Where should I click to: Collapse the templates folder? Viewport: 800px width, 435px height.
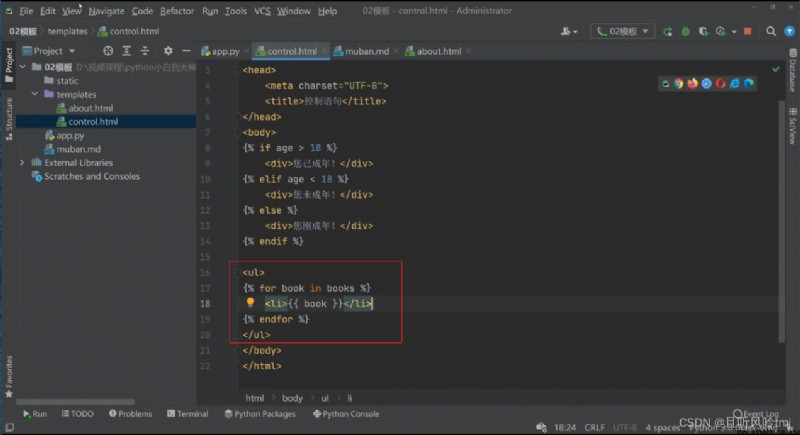(35, 94)
